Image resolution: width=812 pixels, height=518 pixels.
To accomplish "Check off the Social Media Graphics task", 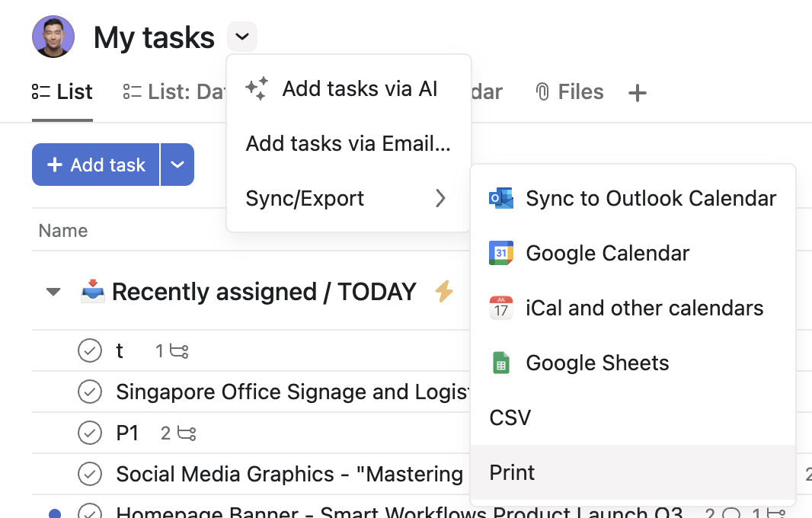I will point(90,474).
